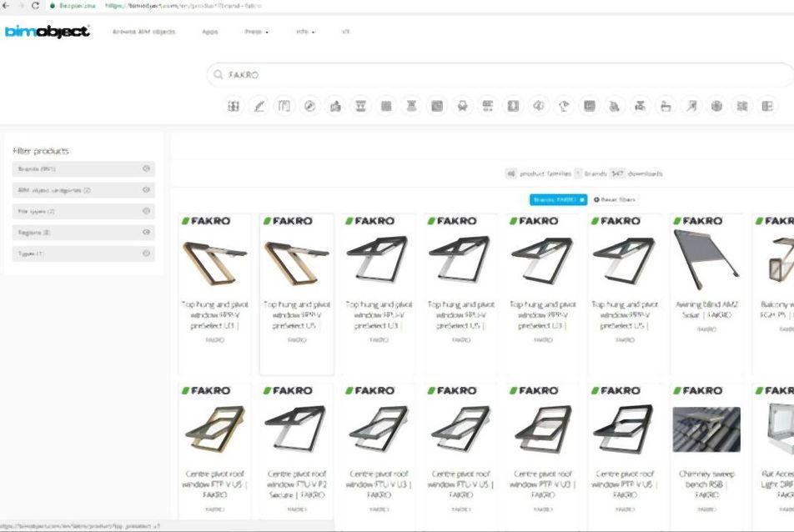Expand the File types filter
This screenshot has height=532, width=794.
coord(83,211)
